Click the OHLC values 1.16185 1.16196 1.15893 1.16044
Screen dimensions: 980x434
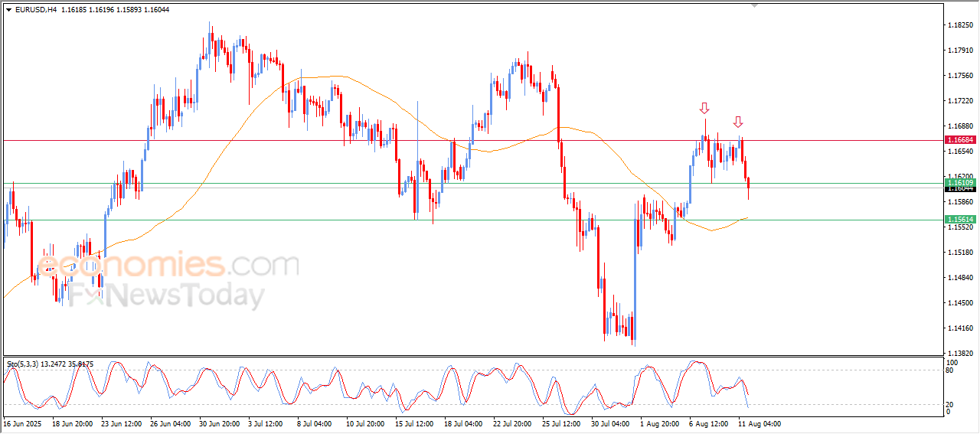click(x=116, y=10)
